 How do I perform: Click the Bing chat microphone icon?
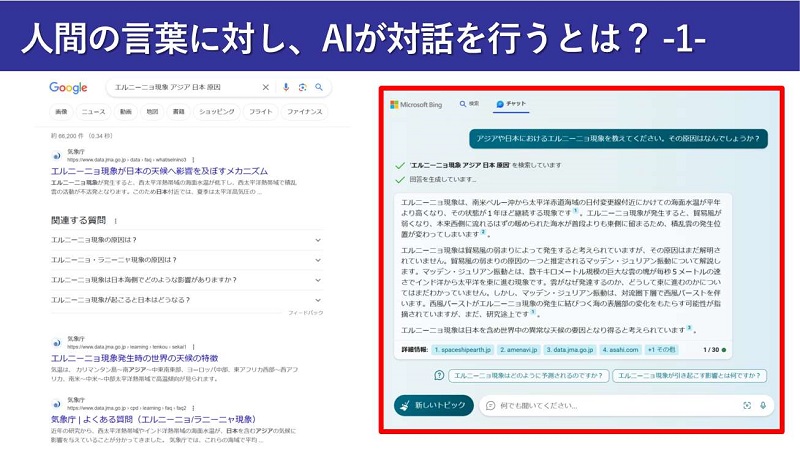coord(763,405)
